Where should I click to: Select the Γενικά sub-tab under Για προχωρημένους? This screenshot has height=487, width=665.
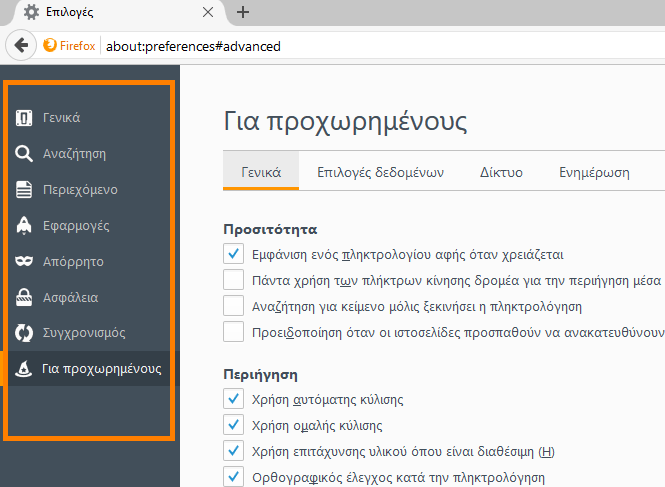click(261, 172)
